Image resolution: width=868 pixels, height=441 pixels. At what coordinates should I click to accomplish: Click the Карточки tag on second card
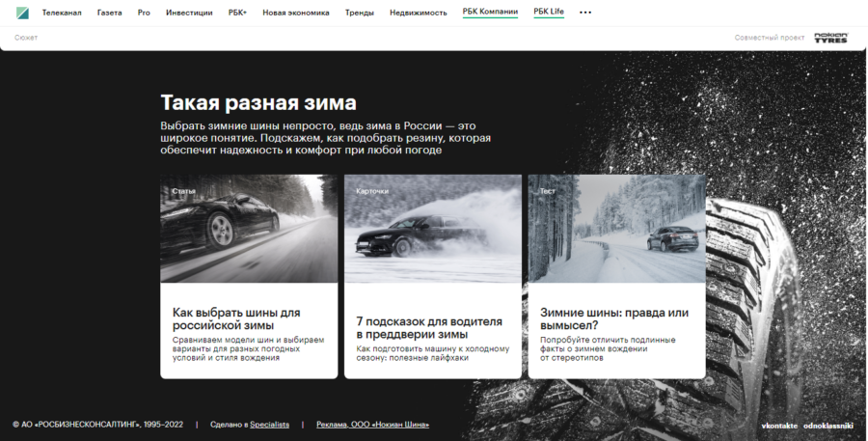click(x=372, y=191)
